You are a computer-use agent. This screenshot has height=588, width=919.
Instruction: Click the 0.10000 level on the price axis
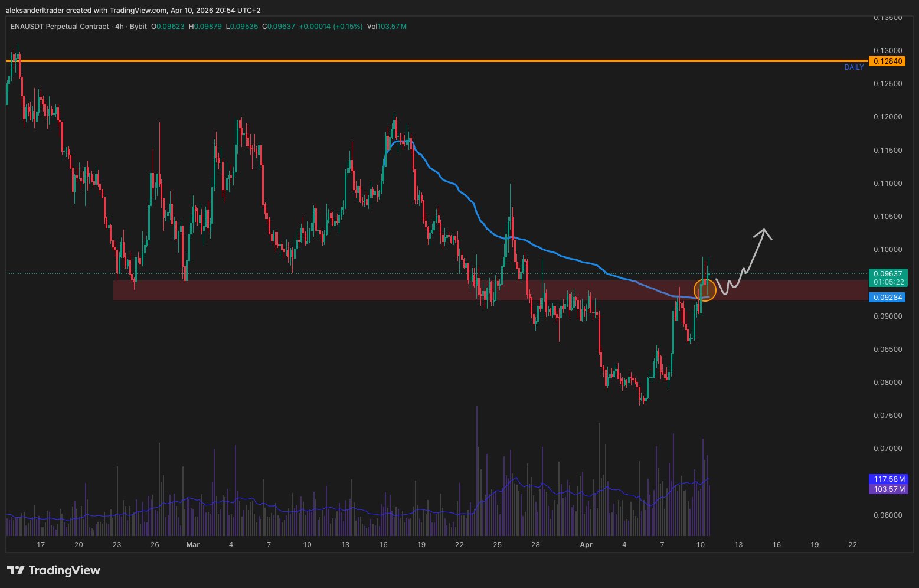[x=887, y=250]
